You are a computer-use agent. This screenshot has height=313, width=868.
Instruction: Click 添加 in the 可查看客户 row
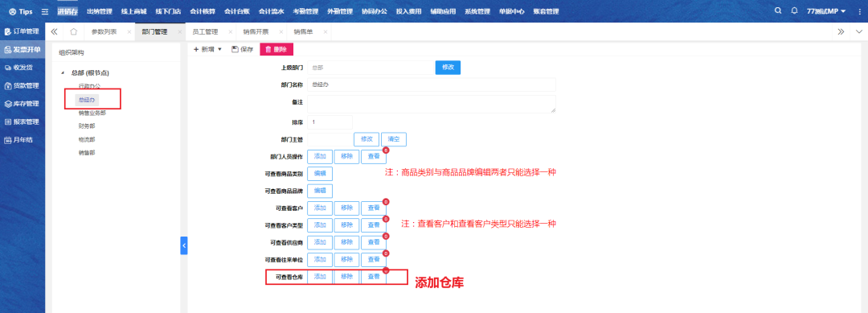(320, 208)
